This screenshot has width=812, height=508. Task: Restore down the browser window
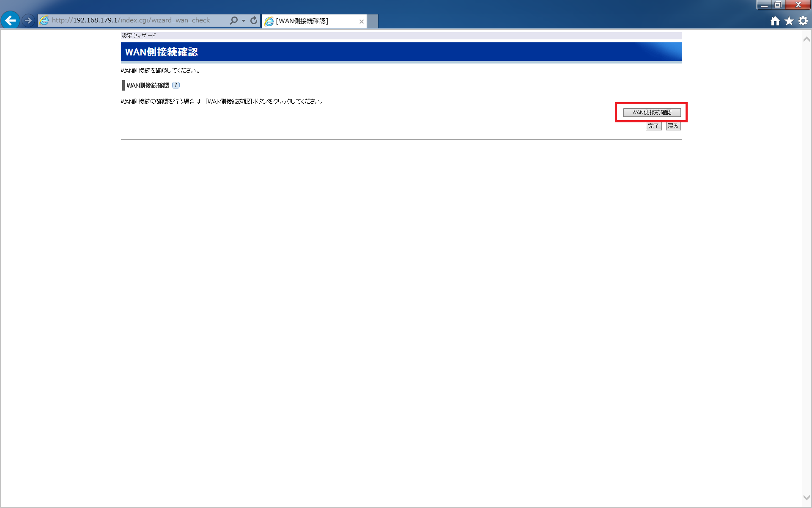click(778, 5)
